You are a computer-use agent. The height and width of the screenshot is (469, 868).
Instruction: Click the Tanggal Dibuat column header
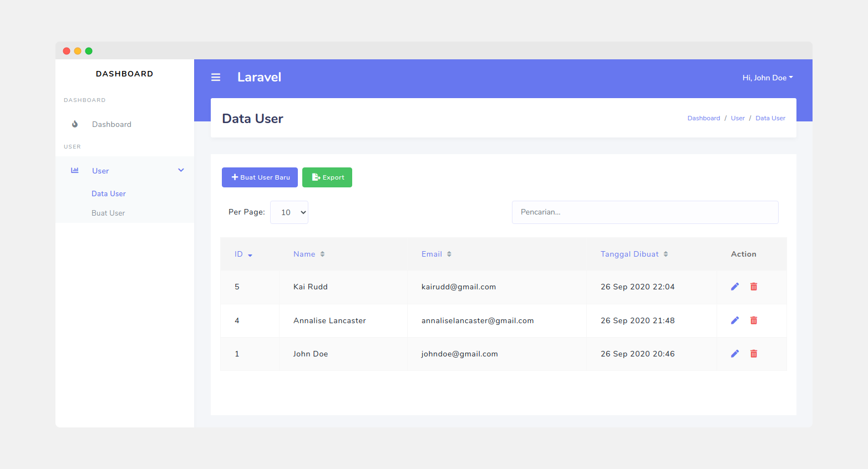pos(630,254)
